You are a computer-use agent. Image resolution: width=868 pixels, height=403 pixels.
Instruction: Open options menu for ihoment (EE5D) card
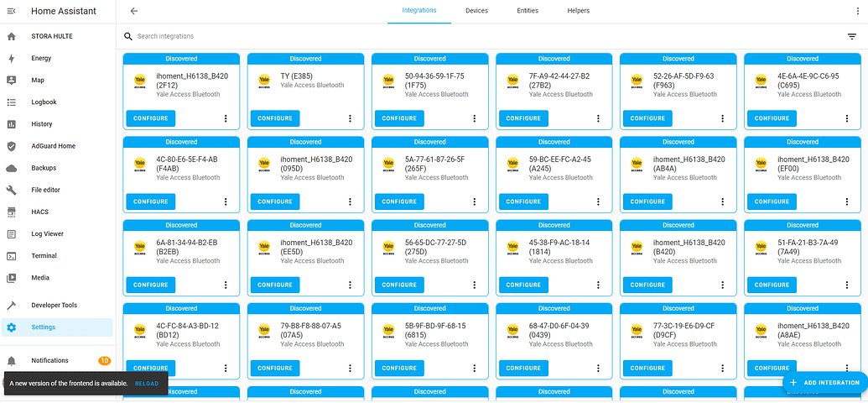click(350, 285)
